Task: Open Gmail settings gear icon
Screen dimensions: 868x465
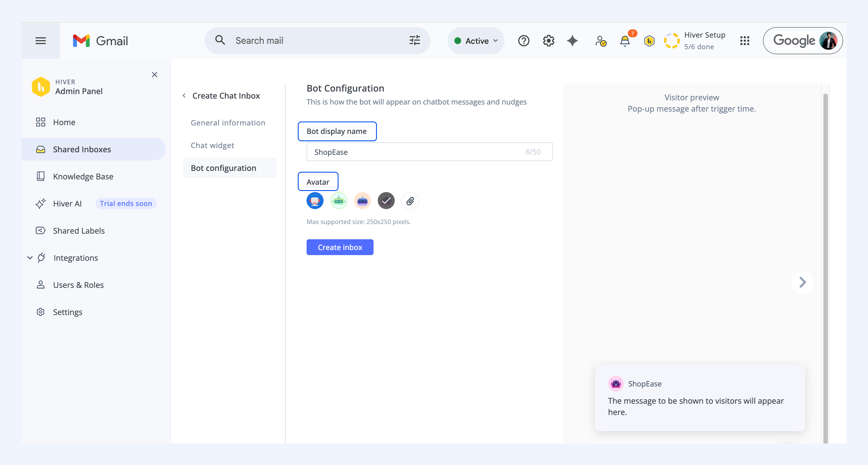Action: (548, 41)
